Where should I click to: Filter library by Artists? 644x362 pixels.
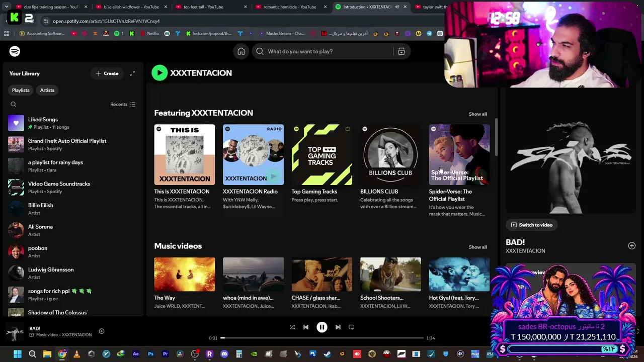point(47,90)
